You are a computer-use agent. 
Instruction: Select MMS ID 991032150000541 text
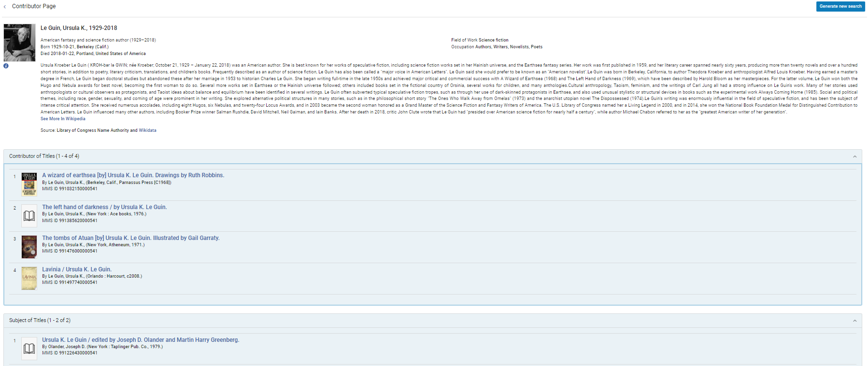click(x=70, y=189)
